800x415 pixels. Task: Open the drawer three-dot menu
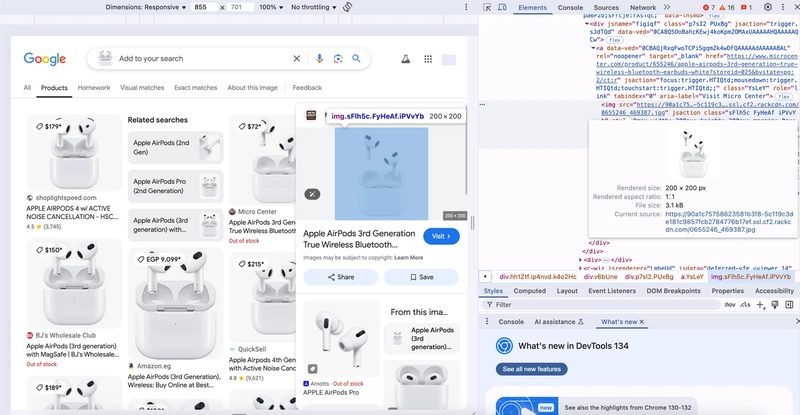pyautogui.click(x=487, y=322)
